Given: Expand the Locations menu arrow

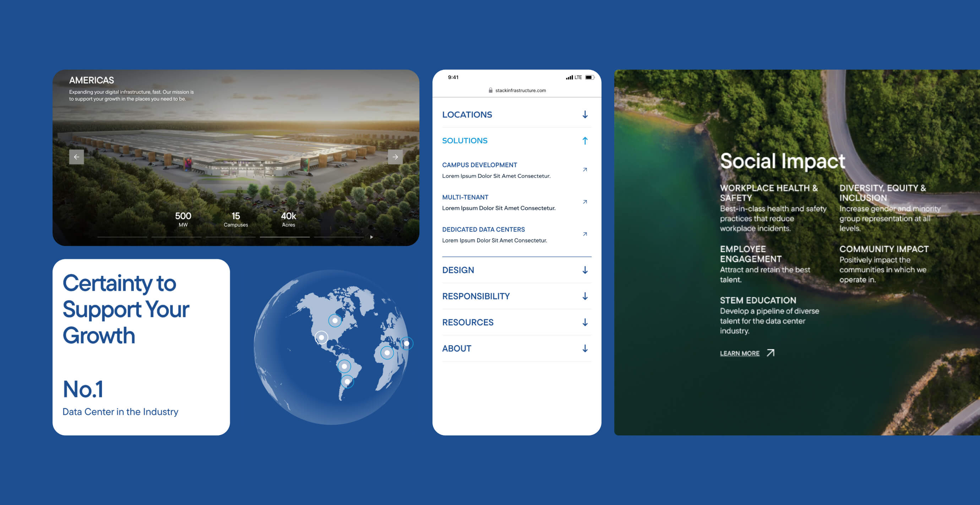Looking at the screenshot, I should [585, 115].
